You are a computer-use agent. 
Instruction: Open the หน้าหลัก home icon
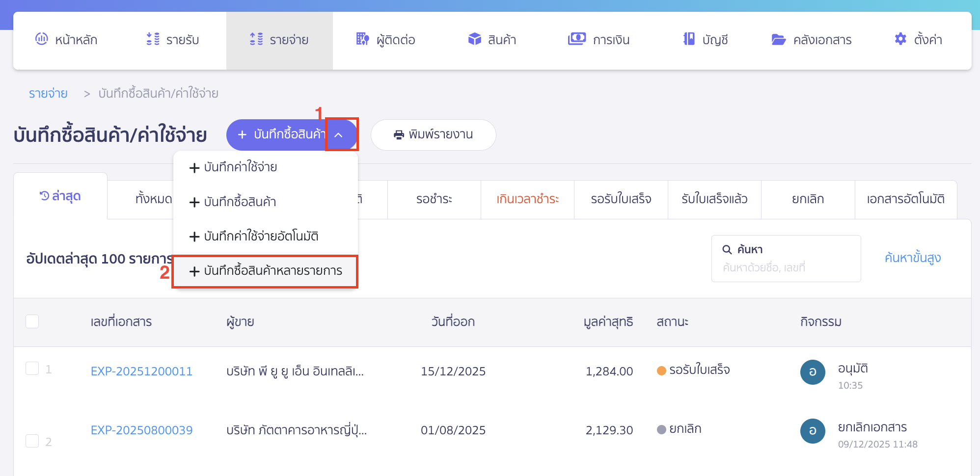(42, 39)
